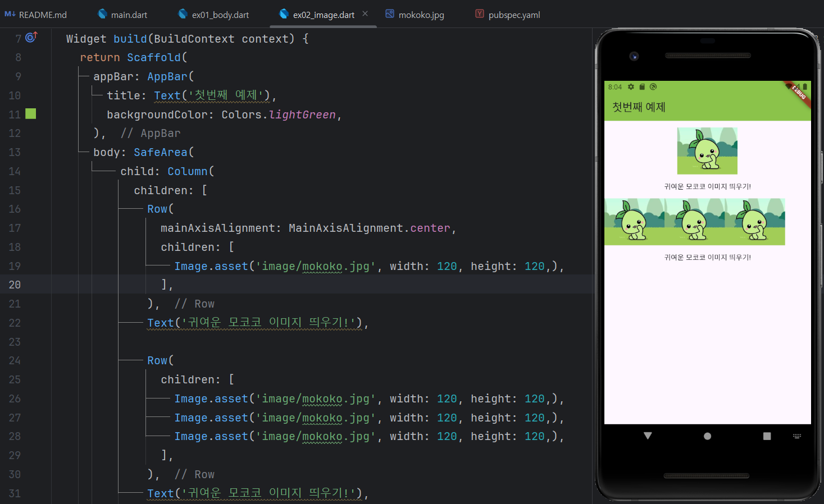This screenshot has height=504, width=824.
Task: Click 'lightGreen' on line 11
Action: pos(302,114)
